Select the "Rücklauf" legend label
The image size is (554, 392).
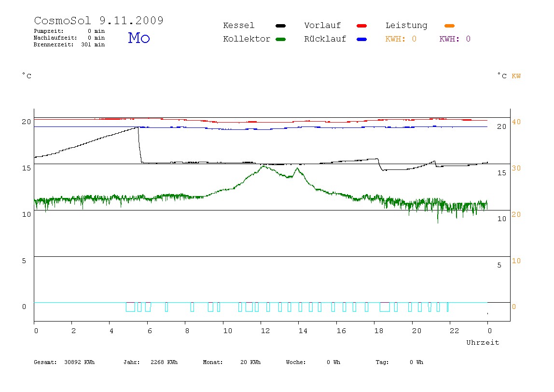point(325,39)
